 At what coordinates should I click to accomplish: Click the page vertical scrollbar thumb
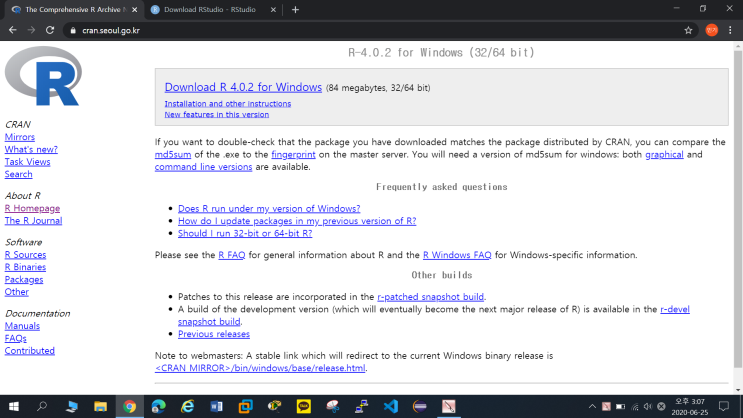[738, 209]
